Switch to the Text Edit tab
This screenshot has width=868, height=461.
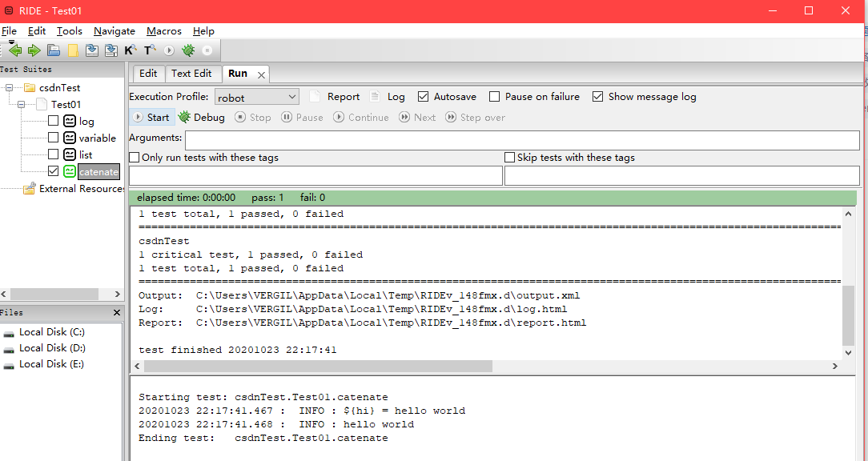(191, 74)
